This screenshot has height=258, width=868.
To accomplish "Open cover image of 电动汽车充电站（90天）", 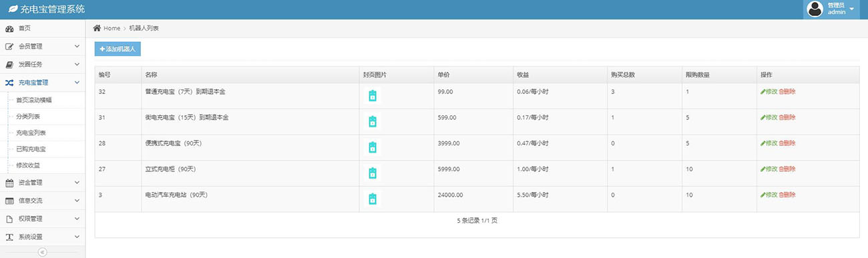I will 373,199.
